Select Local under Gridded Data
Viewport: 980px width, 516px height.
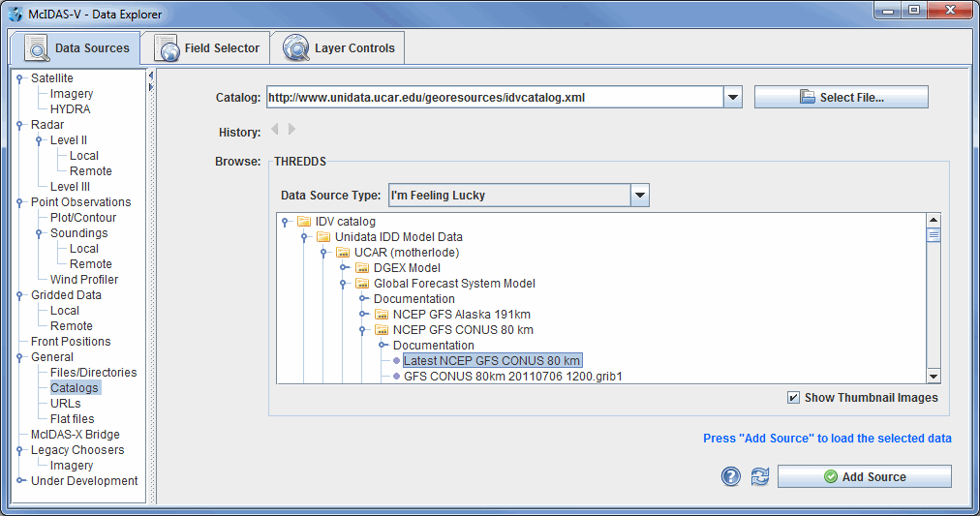[x=64, y=311]
